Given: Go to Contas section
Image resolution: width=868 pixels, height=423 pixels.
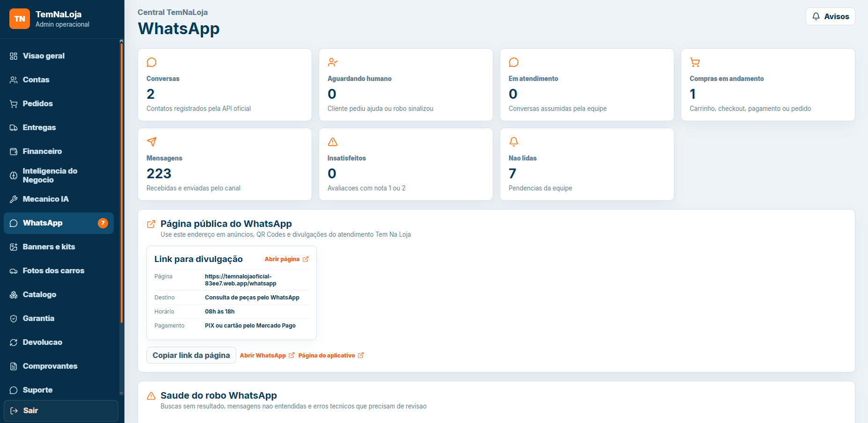Looking at the screenshot, I should pos(58,80).
